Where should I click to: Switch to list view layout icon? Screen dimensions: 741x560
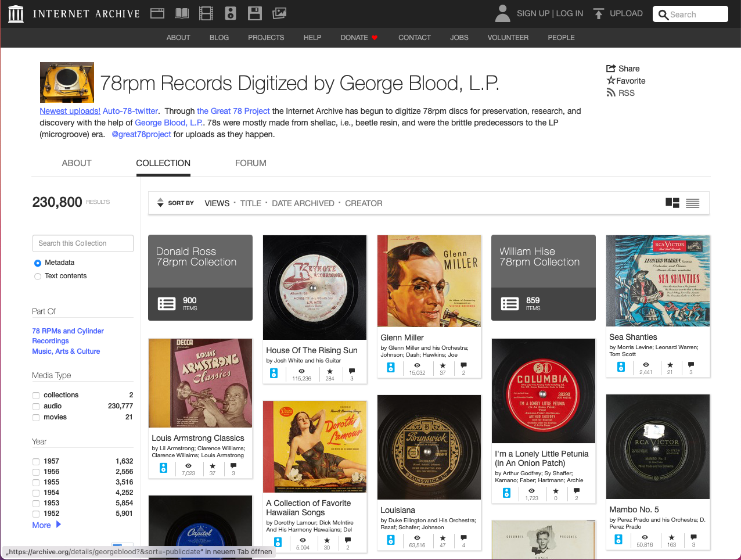pyautogui.click(x=692, y=203)
